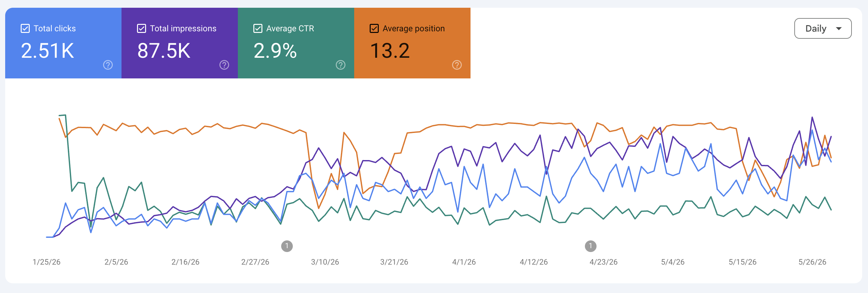868x293 pixels.
Task: Click the 4/1/26 axis date label
Action: 464,262
